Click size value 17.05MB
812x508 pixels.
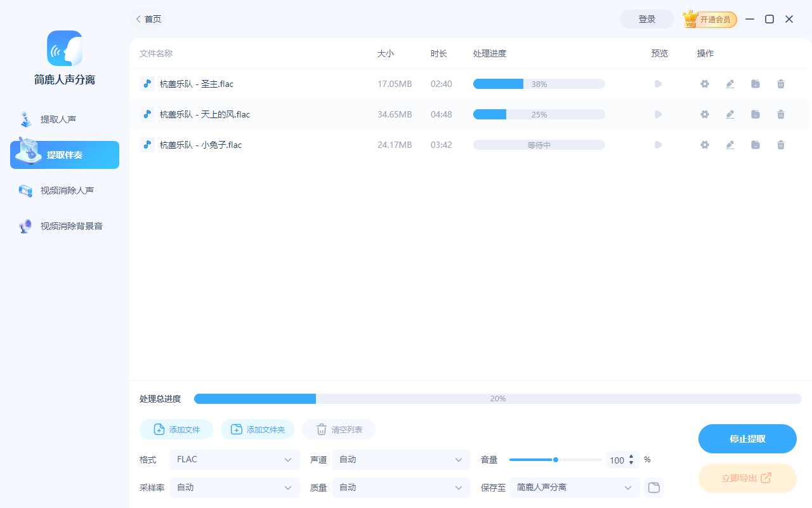coord(395,84)
